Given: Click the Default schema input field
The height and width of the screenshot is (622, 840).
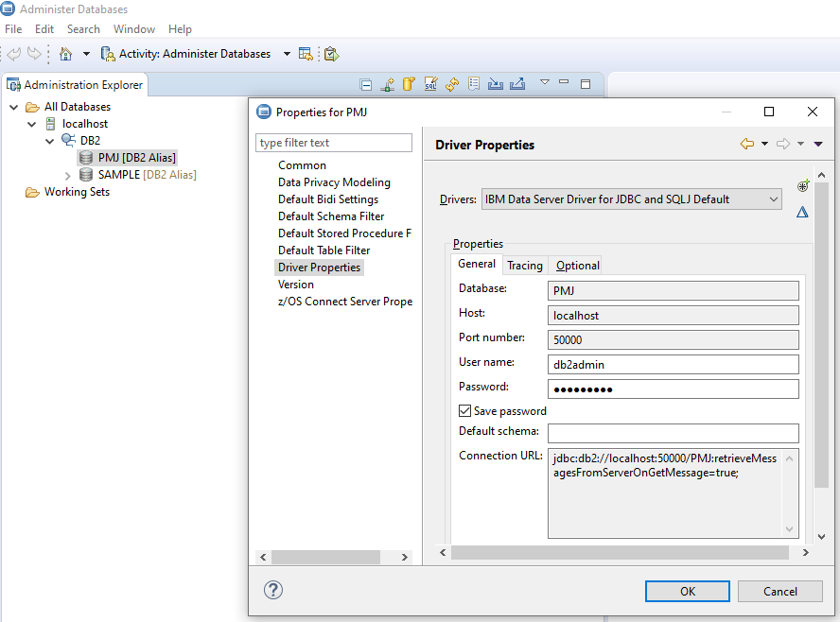Looking at the screenshot, I should click(x=673, y=433).
